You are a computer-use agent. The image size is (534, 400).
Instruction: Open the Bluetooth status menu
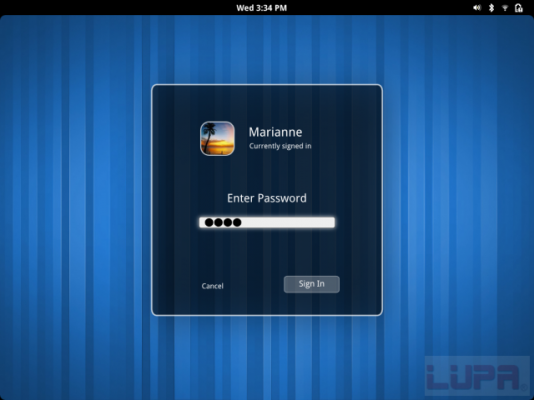click(491, 7)
